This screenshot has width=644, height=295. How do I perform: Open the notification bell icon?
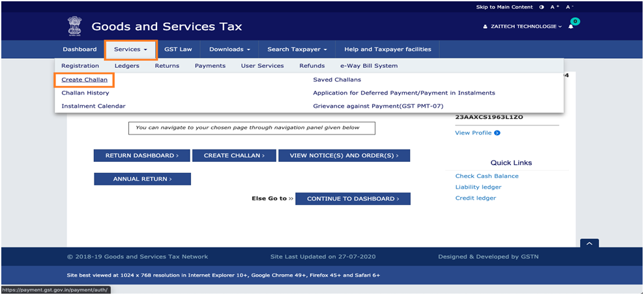point(570,26)
